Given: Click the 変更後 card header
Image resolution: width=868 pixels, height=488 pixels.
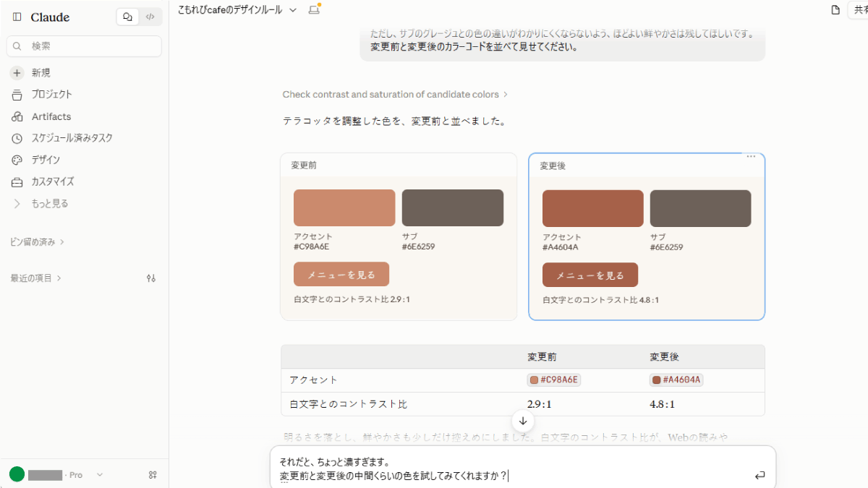Looking at the screenshot, I should [x=647, y=166].
